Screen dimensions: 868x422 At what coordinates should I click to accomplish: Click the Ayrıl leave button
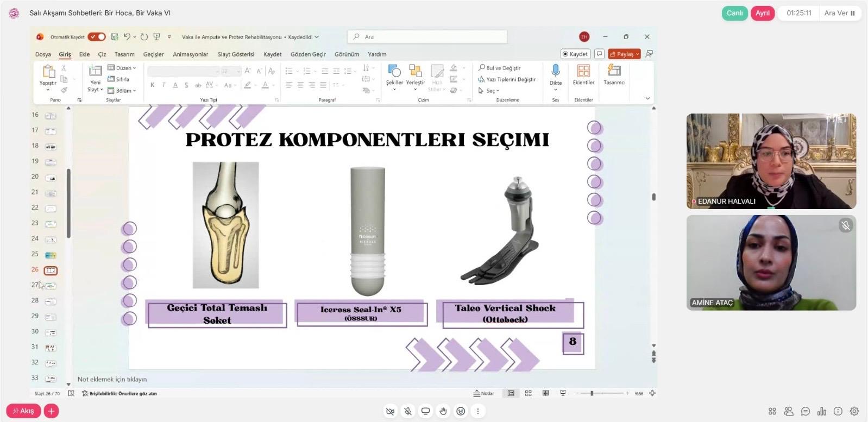pos(762,13)
